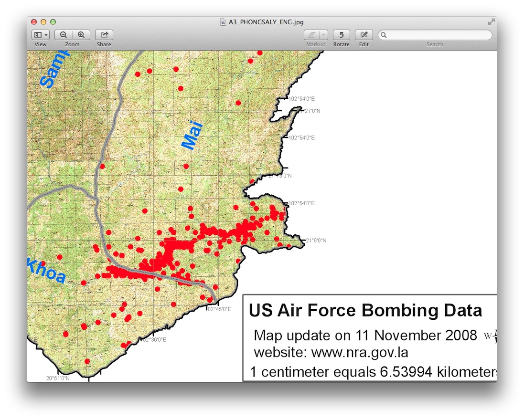
Task: Click the Zoom In magnifier button
Action: (x=81, y=35)
